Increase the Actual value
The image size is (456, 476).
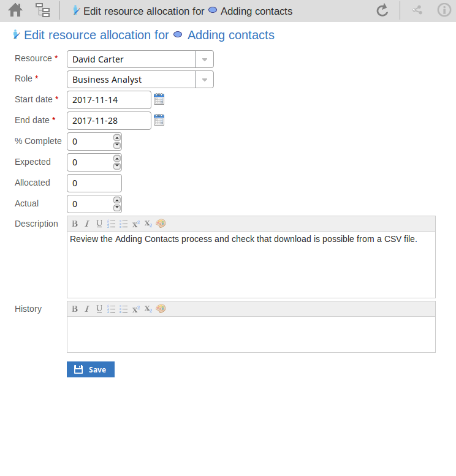116,200
